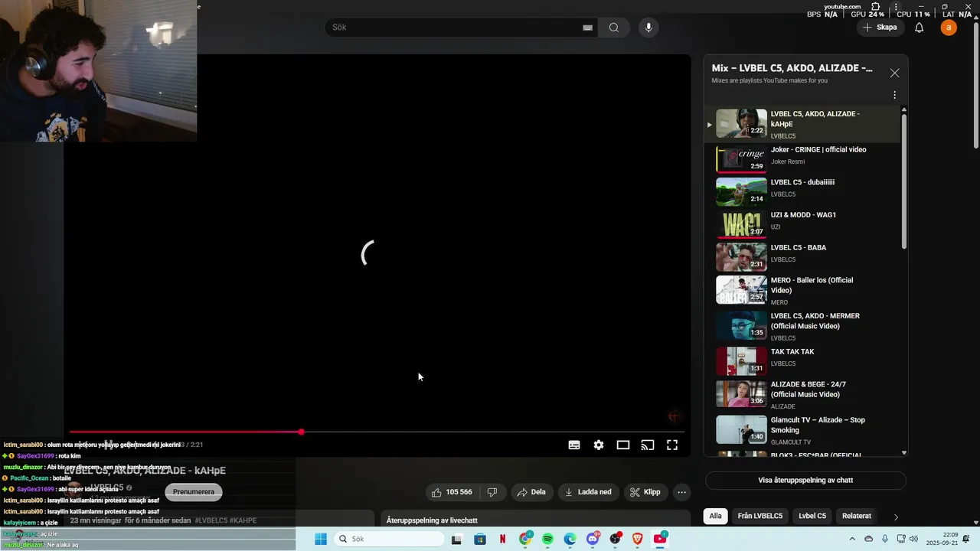Image resolution: width=980 pixels, height=551 pixels.
Task: Select the Från LVBELC5 chip
Action: click(x=760, y=516)
